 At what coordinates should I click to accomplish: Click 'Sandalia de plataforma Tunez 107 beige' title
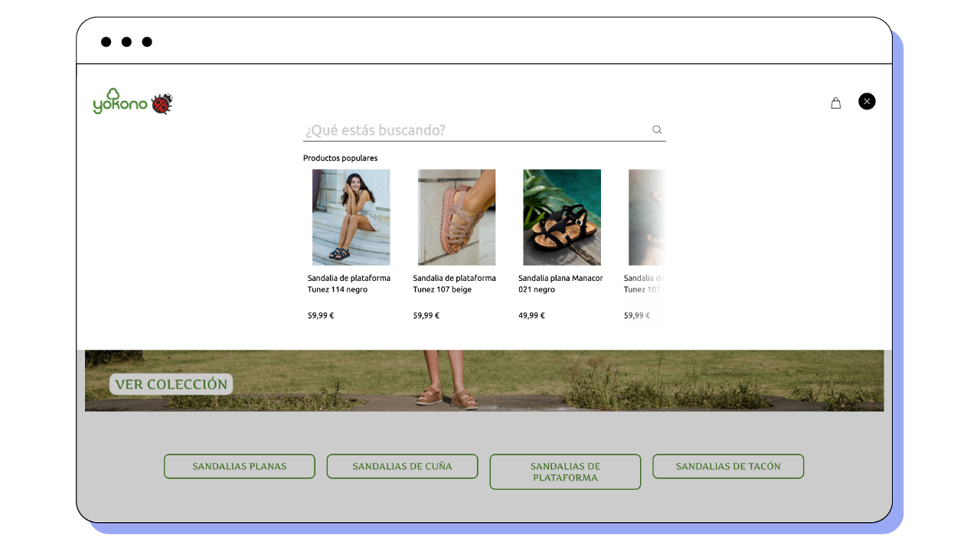[454, 284]
